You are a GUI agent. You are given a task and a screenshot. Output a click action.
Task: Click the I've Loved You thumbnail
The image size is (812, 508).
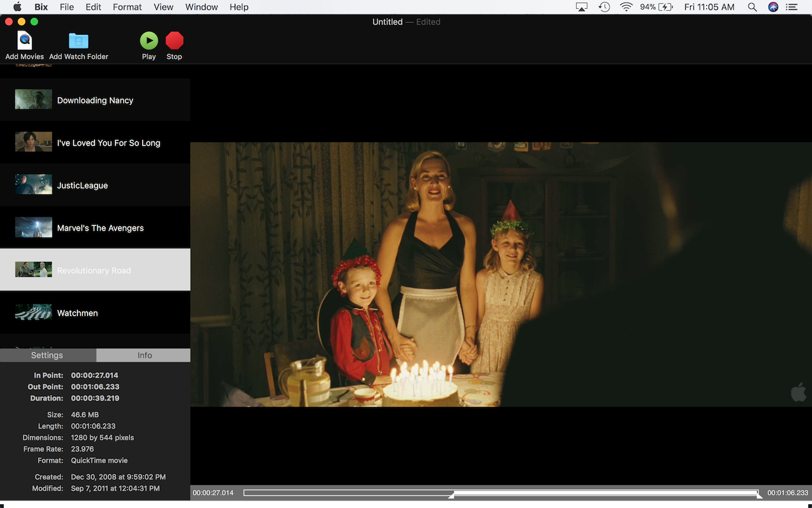(x=34, y=142)
